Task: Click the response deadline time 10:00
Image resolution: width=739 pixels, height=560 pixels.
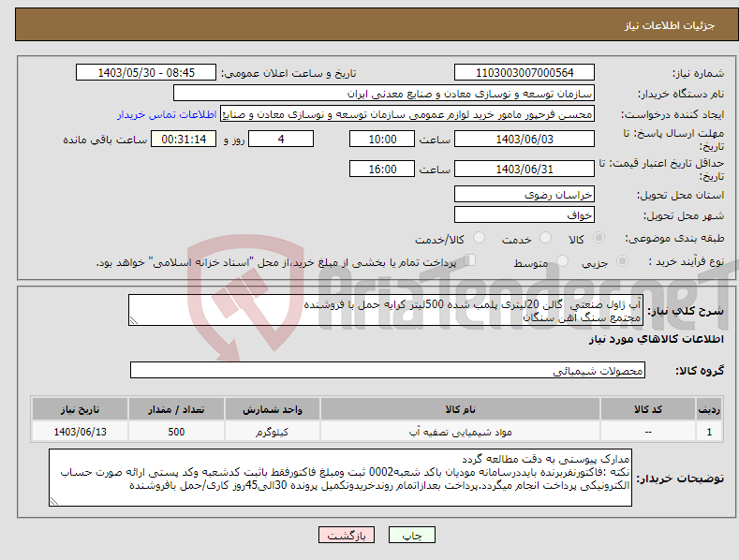Action: coord(382,139)
